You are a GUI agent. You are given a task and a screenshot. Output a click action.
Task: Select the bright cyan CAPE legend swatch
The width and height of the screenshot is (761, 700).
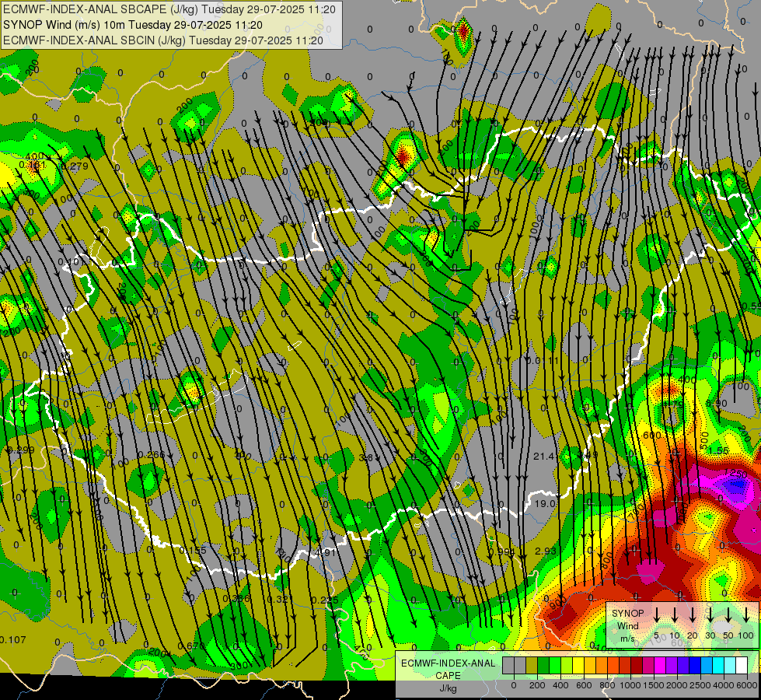click(718, 665)
